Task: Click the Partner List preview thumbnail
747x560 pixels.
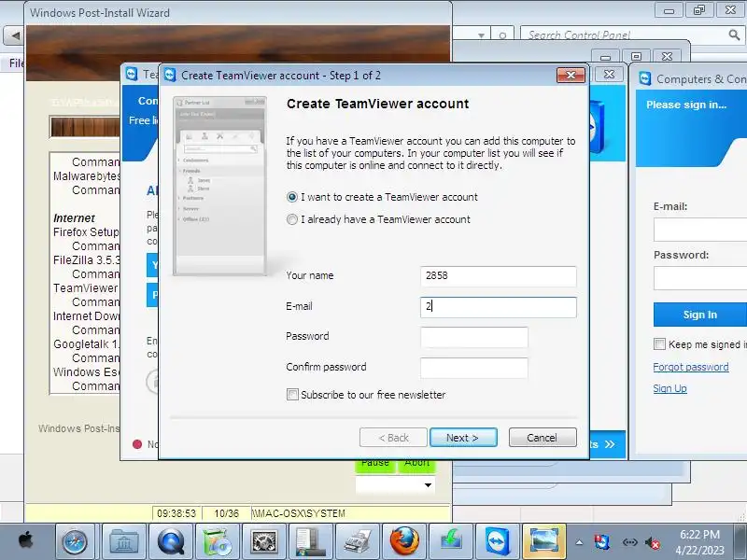Action: click(219, 186)
